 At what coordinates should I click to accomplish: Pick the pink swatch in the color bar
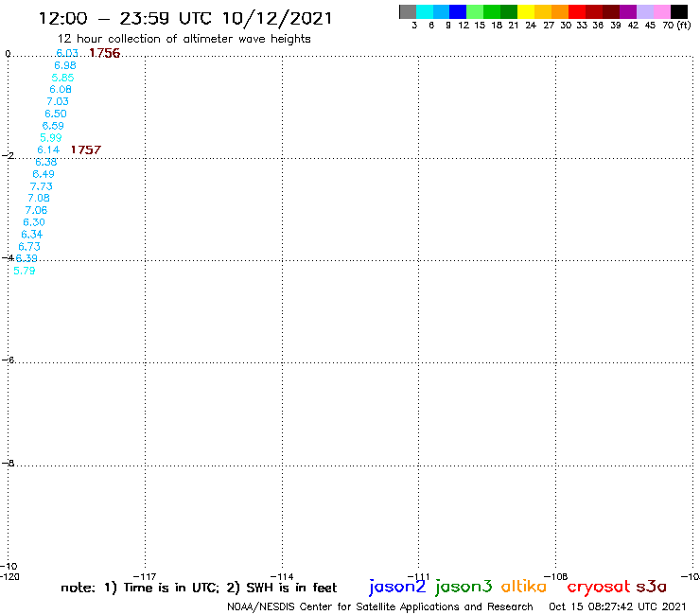[661, 12]
